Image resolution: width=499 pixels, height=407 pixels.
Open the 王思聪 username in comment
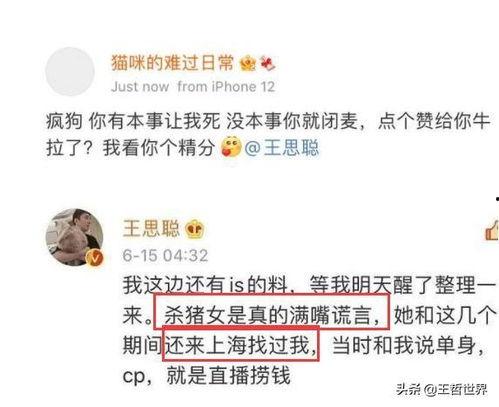pos(151,229)
